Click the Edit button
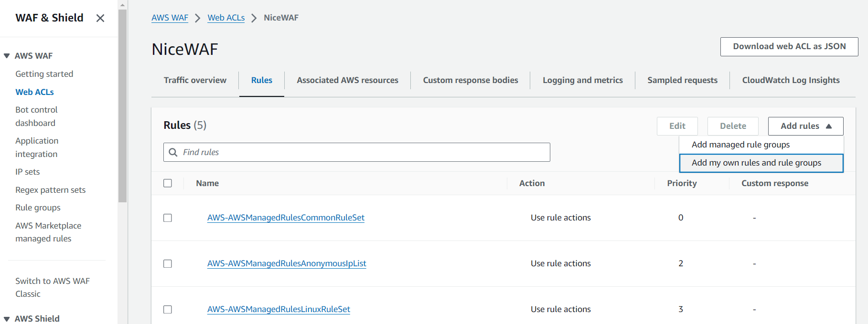868x324 pixels. pyautogui.click(x=677, y=126)
